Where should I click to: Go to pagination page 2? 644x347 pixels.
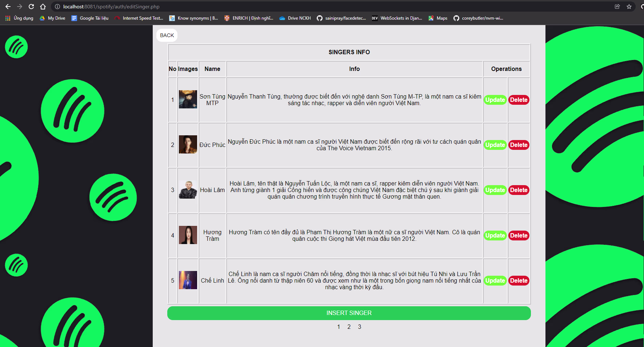[349, 327]
